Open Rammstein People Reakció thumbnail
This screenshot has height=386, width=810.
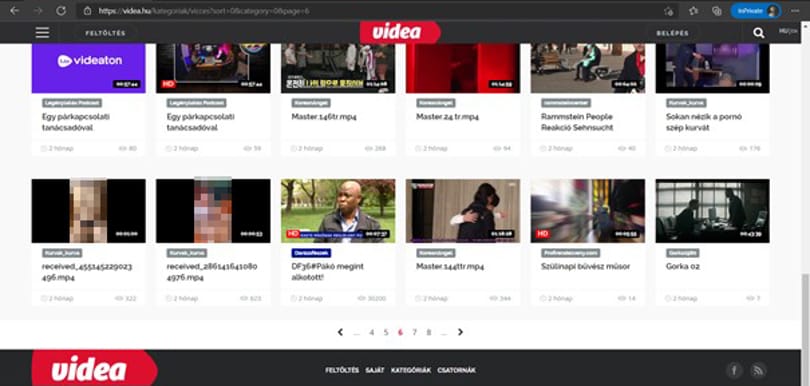[588, 68]
